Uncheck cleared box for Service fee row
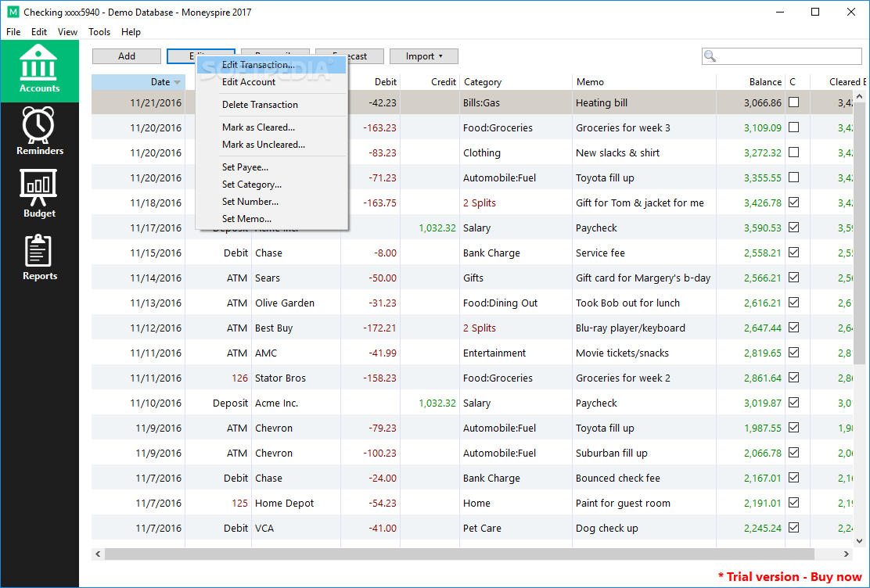Viewport: 870px width, 588px height. (x=794, y=252)
